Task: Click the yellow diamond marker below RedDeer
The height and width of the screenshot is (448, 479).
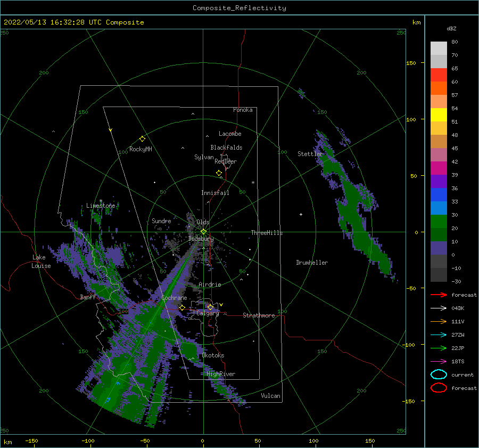Action: click(x=219, y=173)
